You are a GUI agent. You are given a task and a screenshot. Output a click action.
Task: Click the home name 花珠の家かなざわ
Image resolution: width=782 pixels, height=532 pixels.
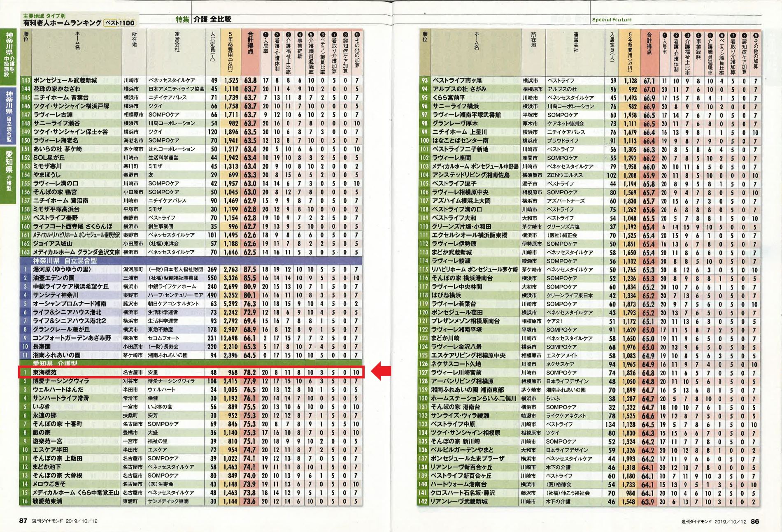click(x=57, y=89)
